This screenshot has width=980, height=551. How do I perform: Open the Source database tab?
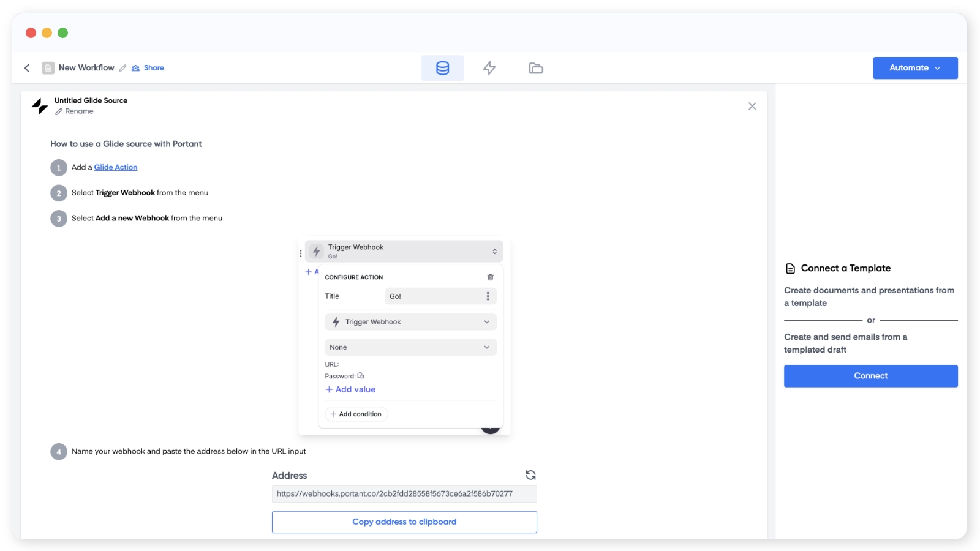tap(442, 68)
